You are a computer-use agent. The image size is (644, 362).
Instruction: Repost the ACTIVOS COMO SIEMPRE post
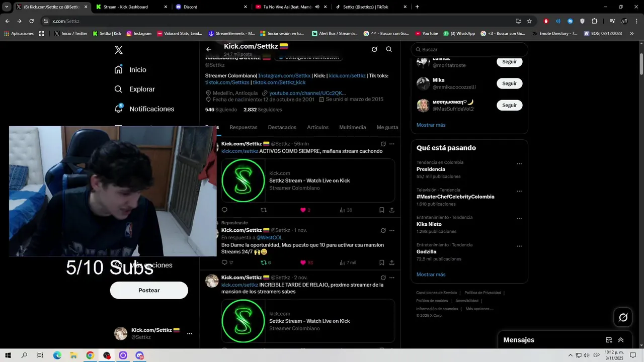point(263,210)
